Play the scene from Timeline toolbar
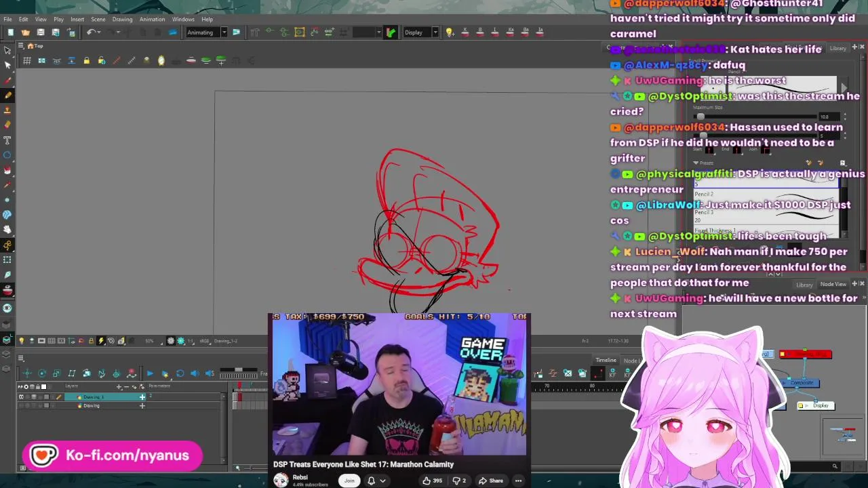The height and width of the screenshot is (488, 868). (150, 373)
